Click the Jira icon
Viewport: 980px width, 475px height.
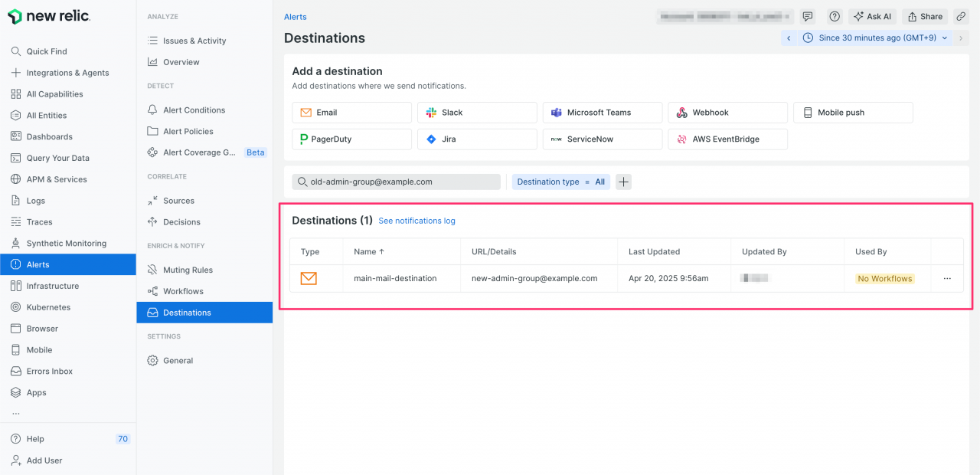click(x=431, y=139)
